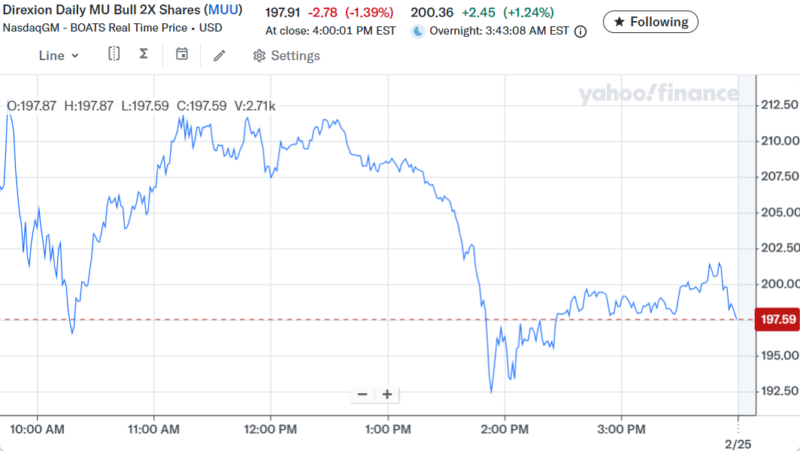Screen dimensions: 800x451
Task: Zoom in the chart with plus button
Action: coord(387,394)
